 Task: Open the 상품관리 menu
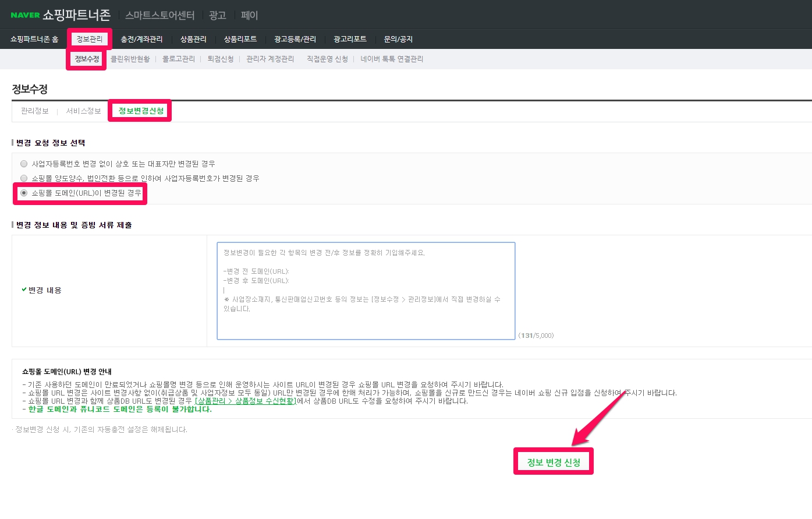193,39
